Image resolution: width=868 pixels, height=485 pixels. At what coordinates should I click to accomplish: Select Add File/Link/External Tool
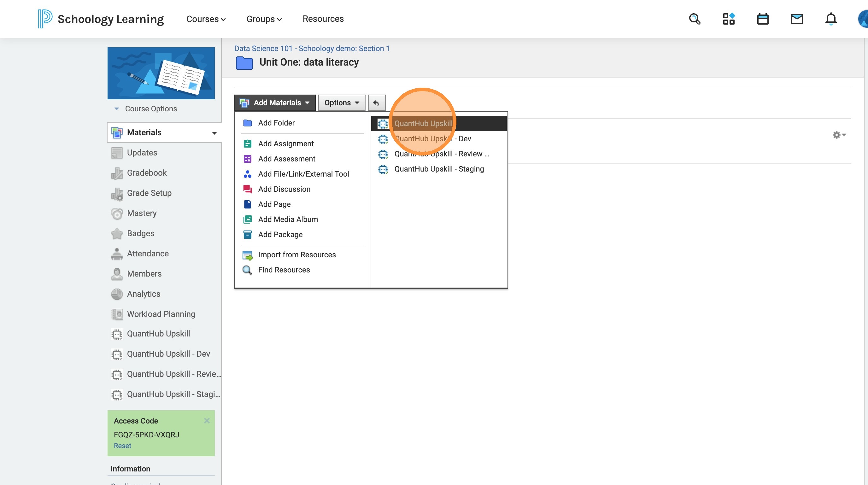pyautogui.click(x=303, y=174)
